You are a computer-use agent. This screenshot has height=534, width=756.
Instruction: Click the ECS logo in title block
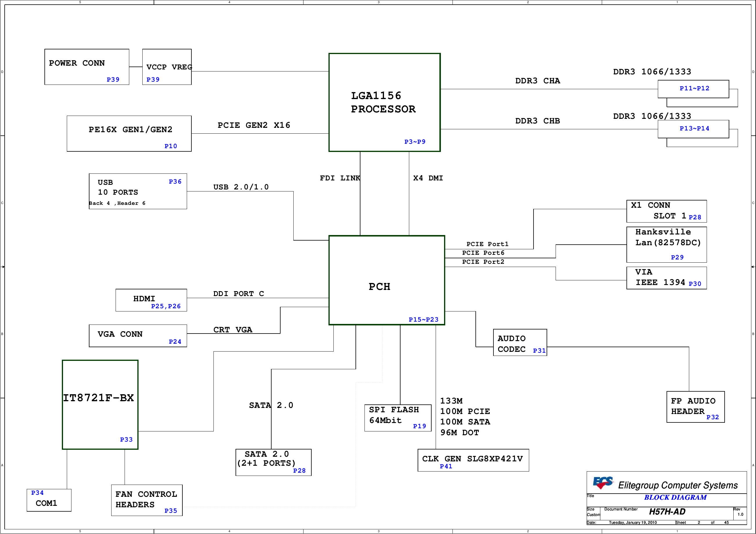click(603, 483)
